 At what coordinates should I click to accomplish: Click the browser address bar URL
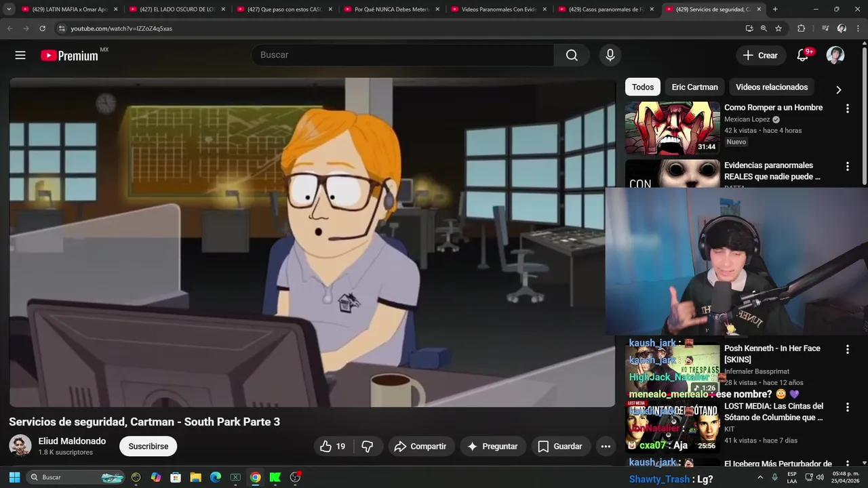[x=121, y=28]
